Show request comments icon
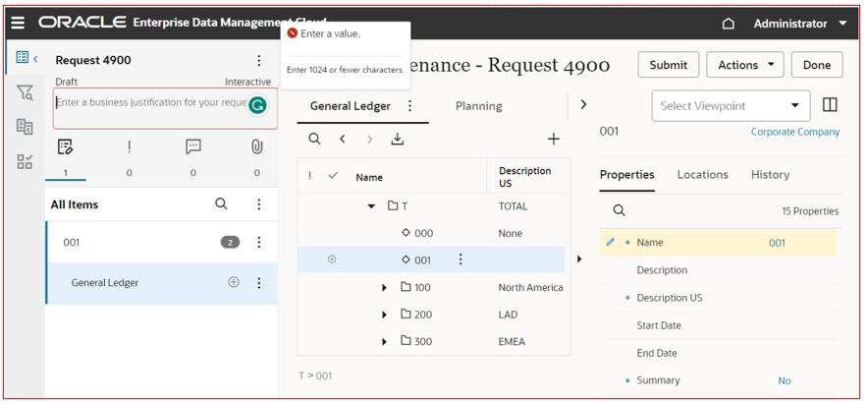 click(x=193, y=146)
